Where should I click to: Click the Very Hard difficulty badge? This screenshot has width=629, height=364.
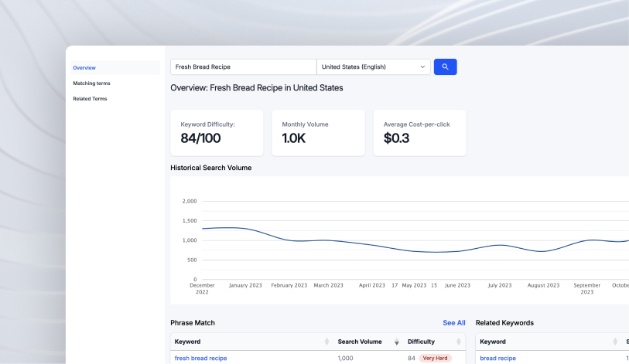(x=435, y=359)
